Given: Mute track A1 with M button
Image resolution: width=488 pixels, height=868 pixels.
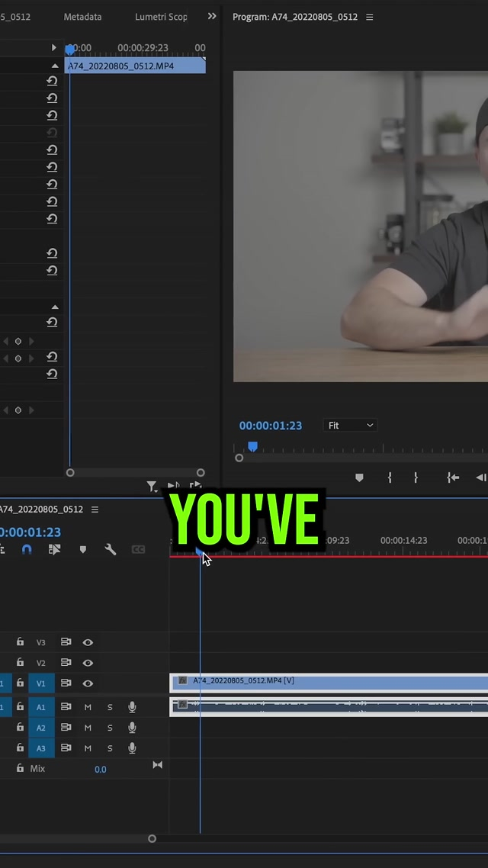Looking at the screenshot, I should 88,707.
